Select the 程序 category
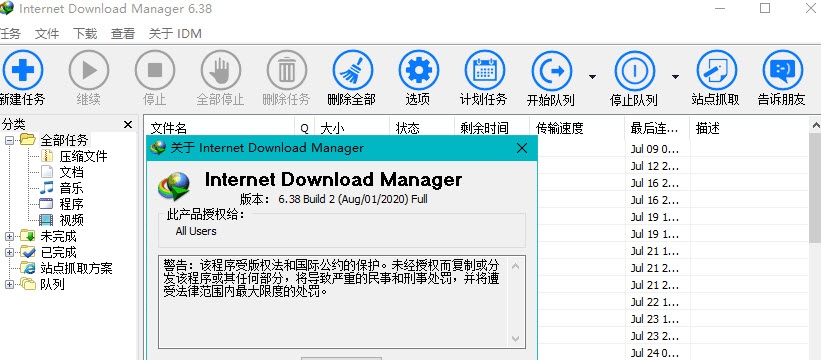This screenshot has height=360, width=821. [71, 204]
